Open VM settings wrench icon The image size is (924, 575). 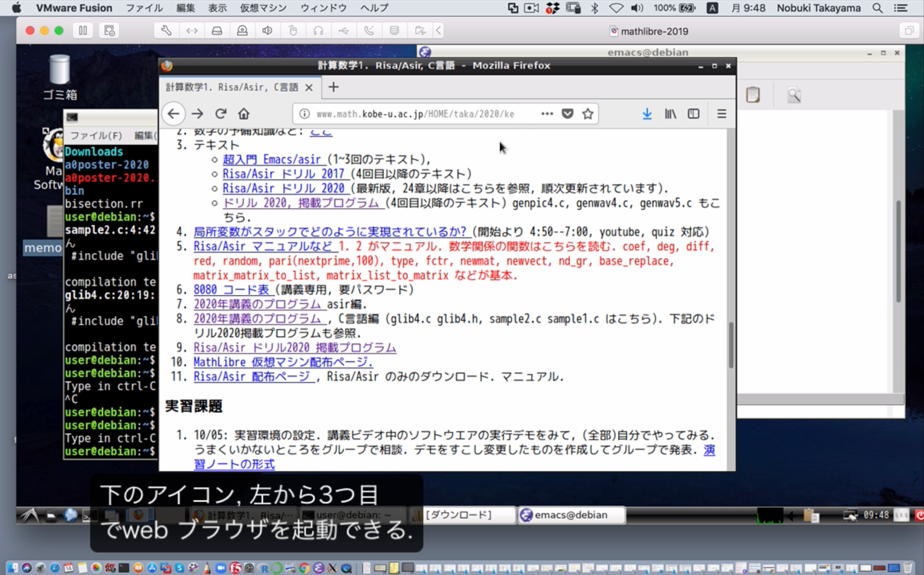coord(166,31)
